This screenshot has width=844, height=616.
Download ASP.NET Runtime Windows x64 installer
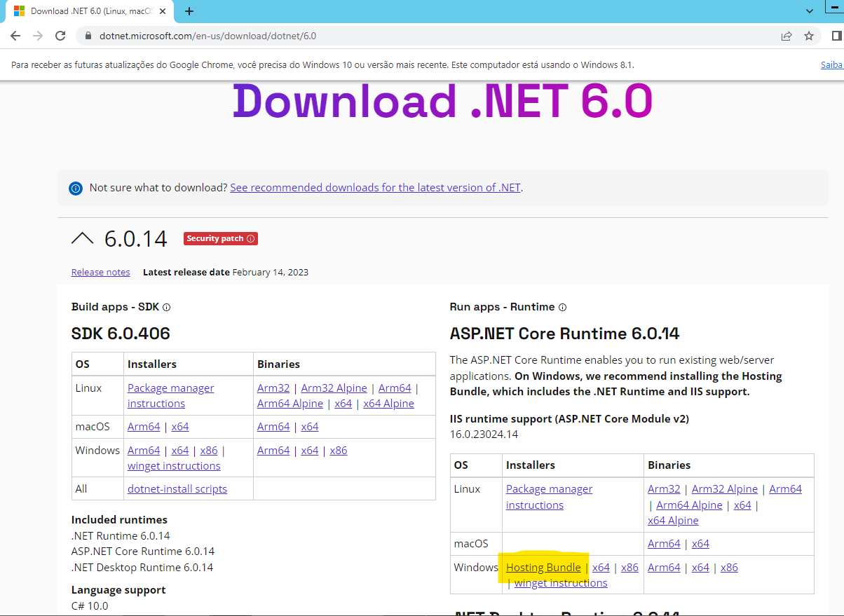[601, 568]
